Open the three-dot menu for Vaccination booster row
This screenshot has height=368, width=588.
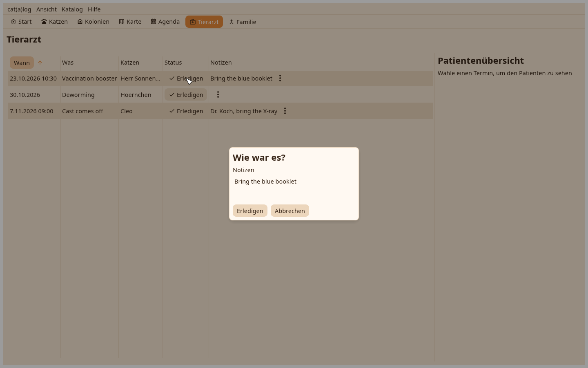(x=280, y=78)
